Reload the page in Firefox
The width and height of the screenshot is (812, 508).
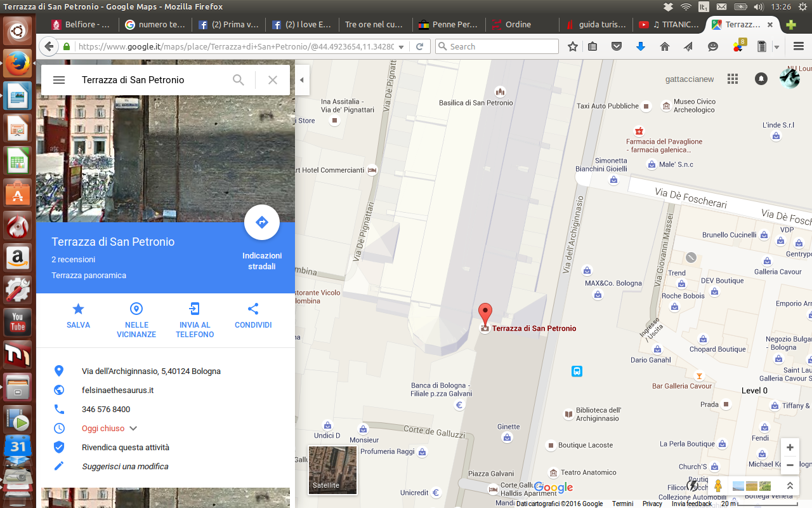[x=419, y=47]
